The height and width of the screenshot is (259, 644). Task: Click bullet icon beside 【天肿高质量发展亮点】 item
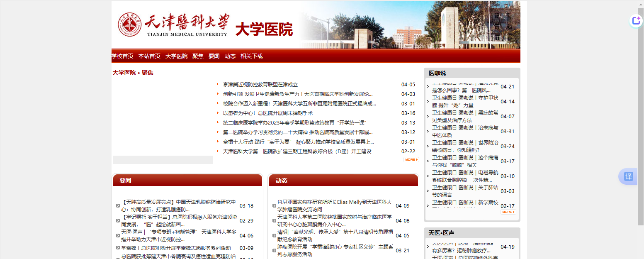pyautogui.click(x=118, y=206)
